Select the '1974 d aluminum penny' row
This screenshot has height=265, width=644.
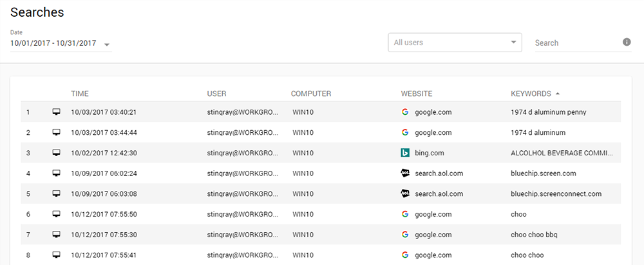[548, 112]
